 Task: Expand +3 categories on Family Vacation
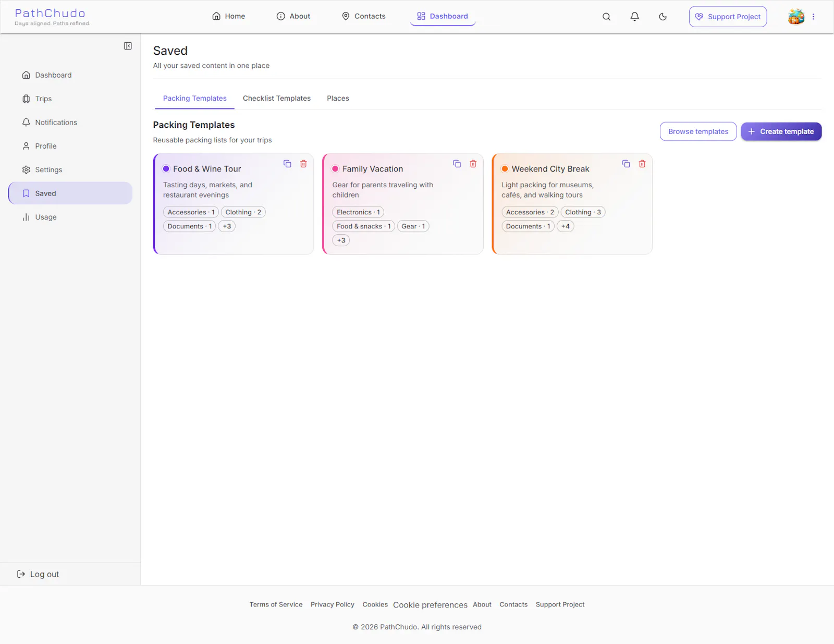(x=341, y=240)
